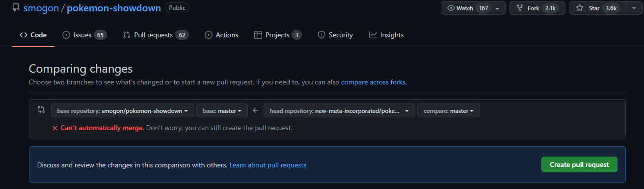Screen dimensions: 644x189
Task: Open the base repository dropdown
Action: pos(123,110)
